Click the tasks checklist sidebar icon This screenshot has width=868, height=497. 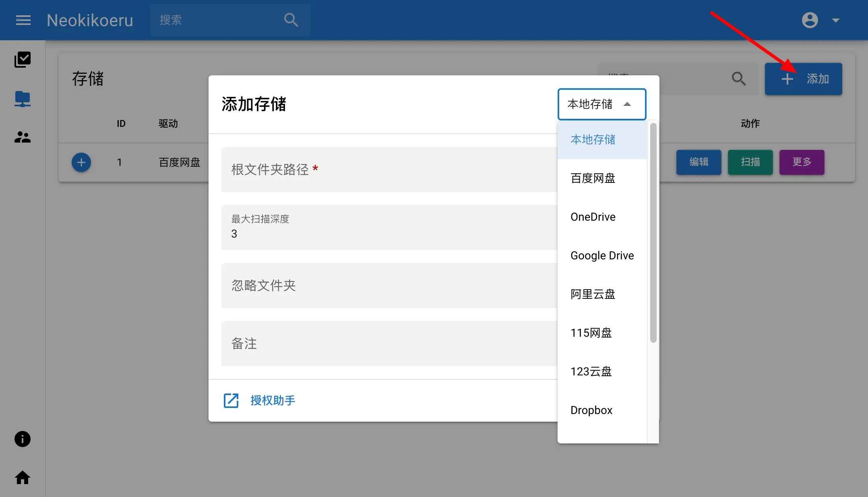23,60
